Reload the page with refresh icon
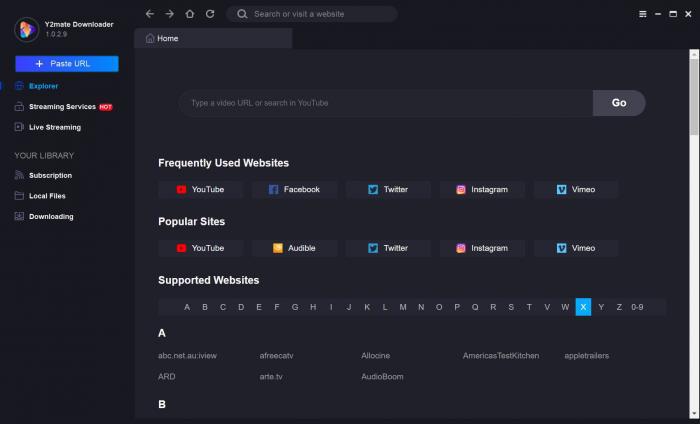Image resolution: width=700 pixels, height=424 pixels. point(210,14)
